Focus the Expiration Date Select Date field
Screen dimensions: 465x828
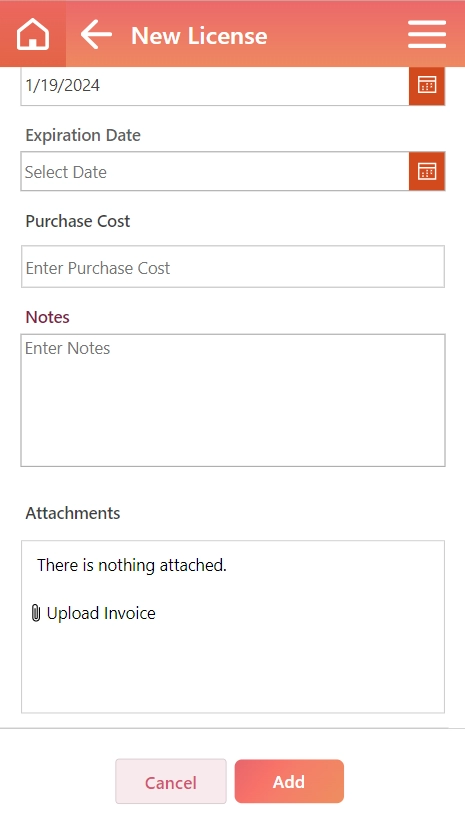pyautogui.click(x=215, y=172)
